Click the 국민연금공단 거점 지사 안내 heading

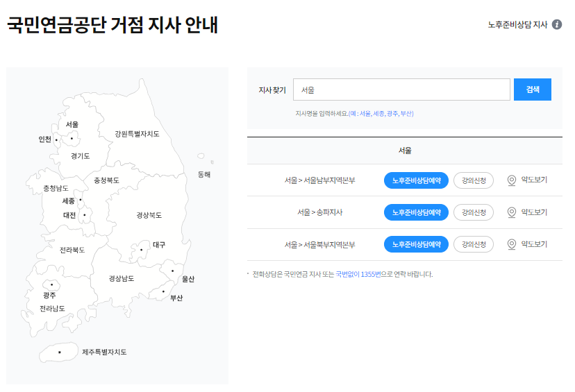click(112, 25)
